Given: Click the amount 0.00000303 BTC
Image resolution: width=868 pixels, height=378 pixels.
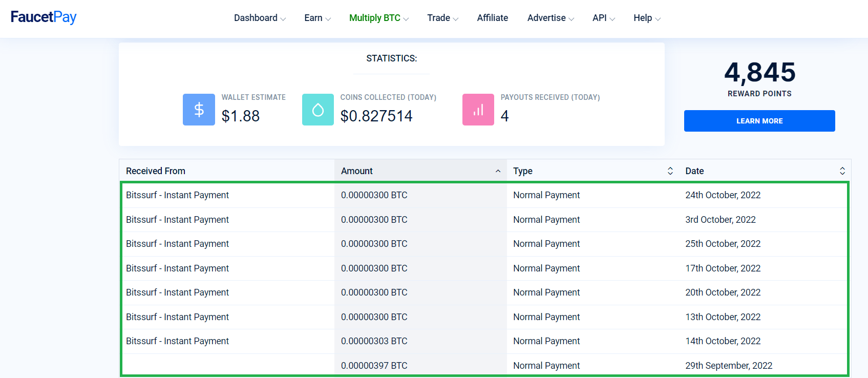Looking at the screenshot, I should click(x=374, y=341).
